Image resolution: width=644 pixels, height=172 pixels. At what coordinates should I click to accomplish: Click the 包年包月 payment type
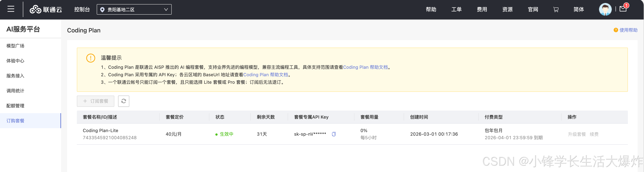[493, 131]
